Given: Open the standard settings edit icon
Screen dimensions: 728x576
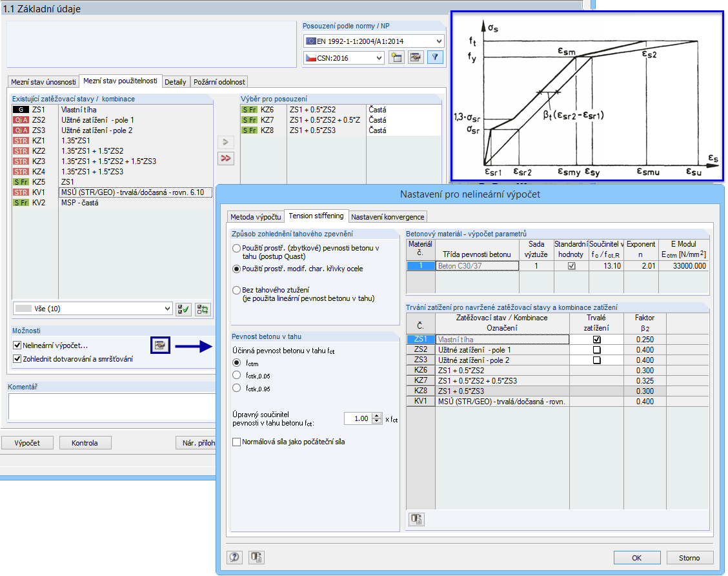Looking at the screenshot, I should [x=416, y=57].
